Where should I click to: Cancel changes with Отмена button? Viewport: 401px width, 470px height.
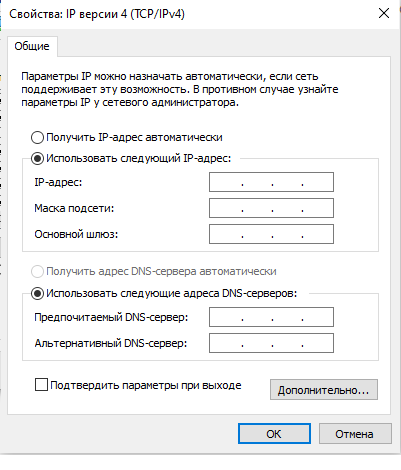[x=355, y=434]
